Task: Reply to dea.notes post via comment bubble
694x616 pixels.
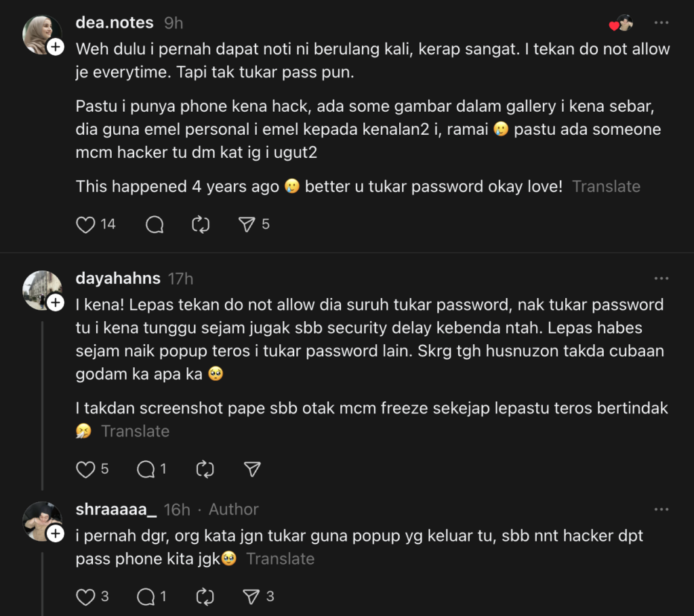Action: tap(155, 224)
